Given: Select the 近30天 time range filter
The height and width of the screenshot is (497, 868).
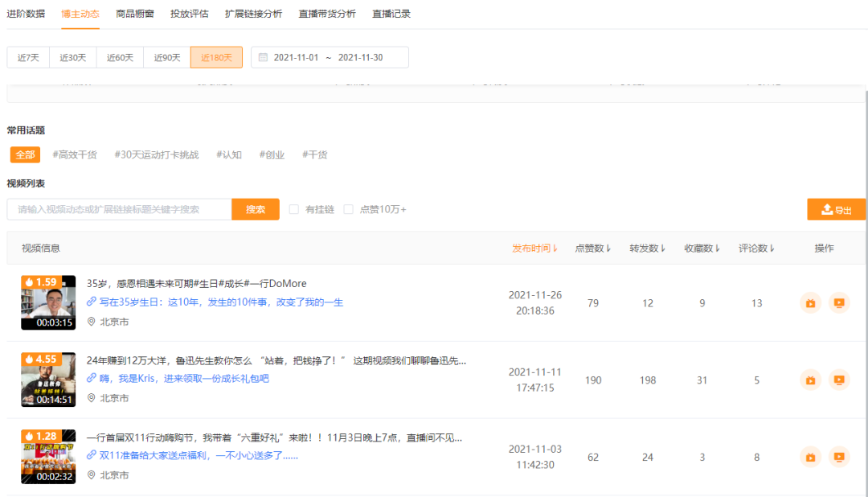Looking at the screenshot, I should tap(73, 57).
